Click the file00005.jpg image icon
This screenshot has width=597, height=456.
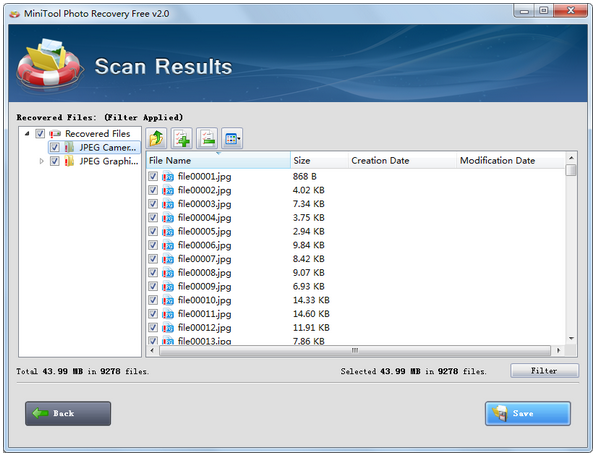(168, 231)
